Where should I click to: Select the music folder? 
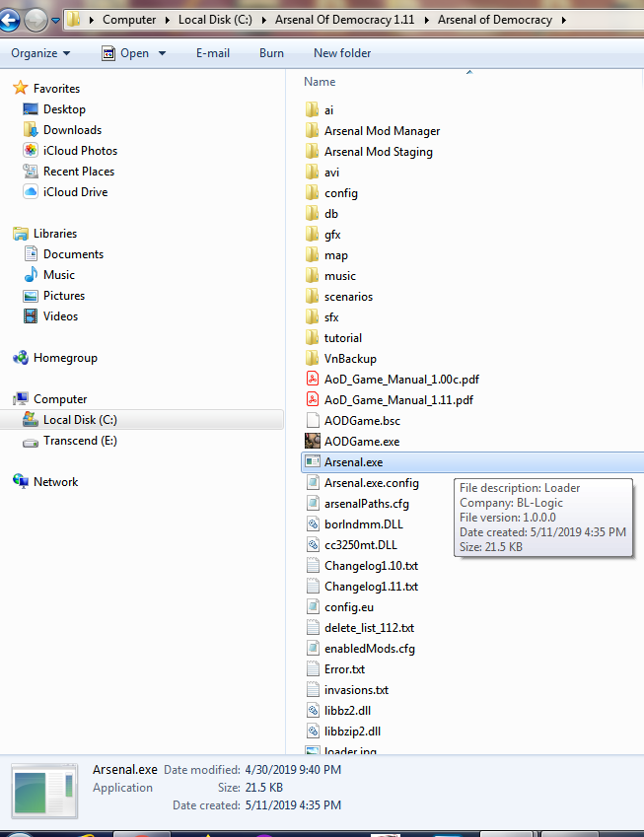330,276
